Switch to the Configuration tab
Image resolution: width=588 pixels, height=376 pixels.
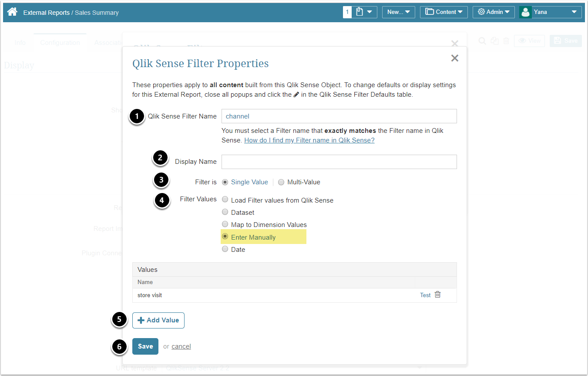(60, 43)
